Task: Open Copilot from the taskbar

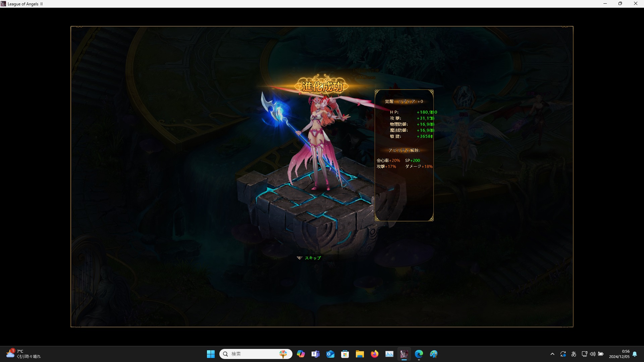Action: 301,354
